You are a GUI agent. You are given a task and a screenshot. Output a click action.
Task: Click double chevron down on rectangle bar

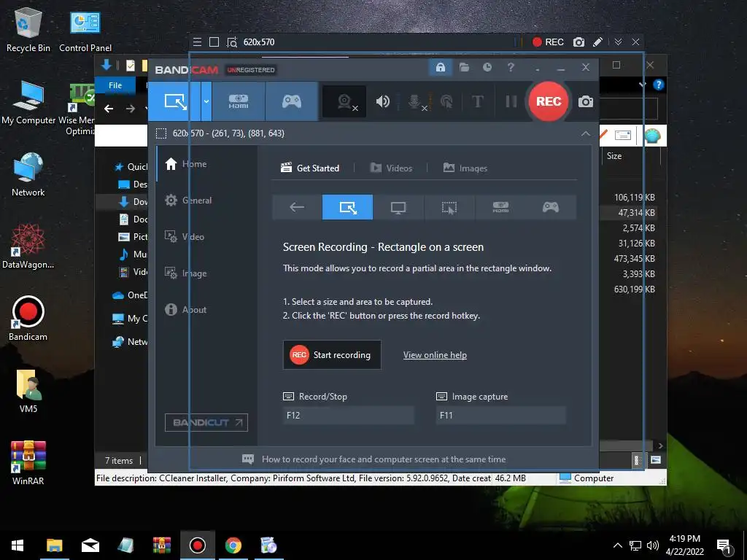click(618, 42)
